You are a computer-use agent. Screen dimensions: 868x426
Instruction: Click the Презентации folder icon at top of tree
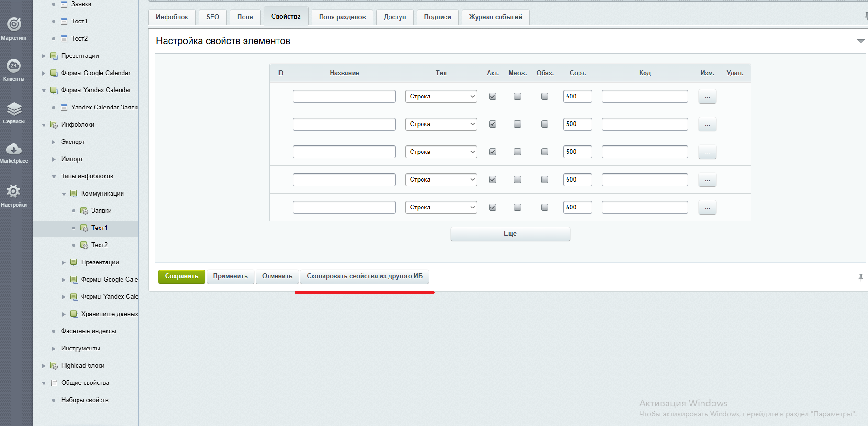(x=54, y=56)
